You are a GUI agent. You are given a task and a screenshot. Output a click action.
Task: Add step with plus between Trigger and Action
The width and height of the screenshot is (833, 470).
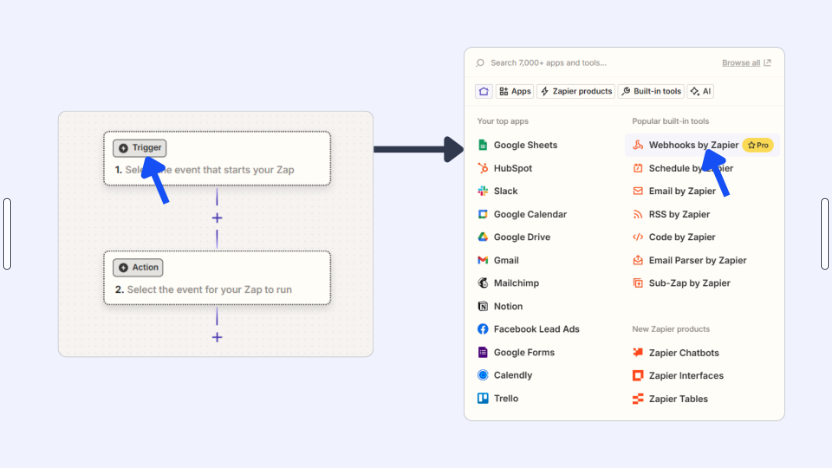(217, 218)
